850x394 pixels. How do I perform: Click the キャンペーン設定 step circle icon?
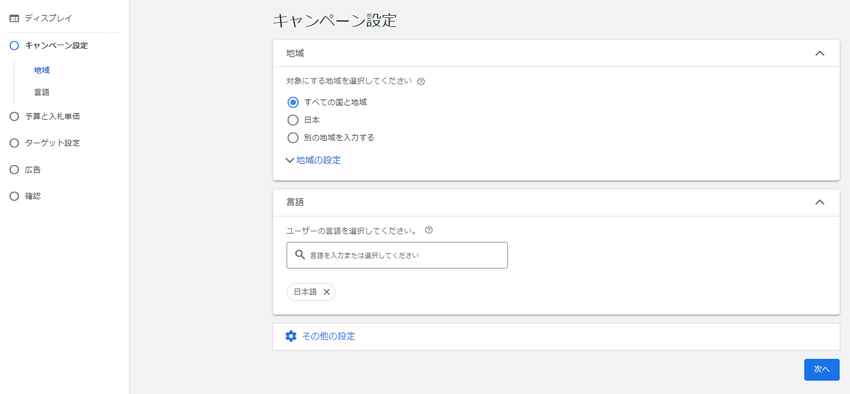(15, 46)
